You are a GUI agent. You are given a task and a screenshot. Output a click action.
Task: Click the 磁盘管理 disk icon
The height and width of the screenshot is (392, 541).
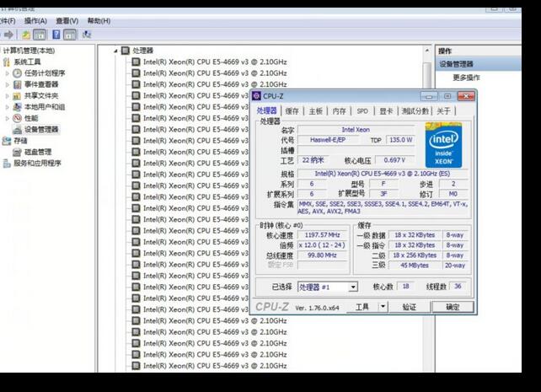click(x=17, y=153)
